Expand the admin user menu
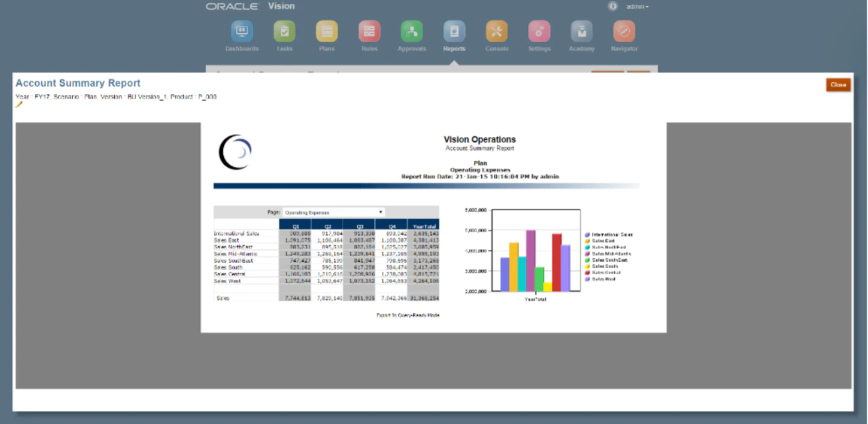868x424 pixels. point(637,6)
